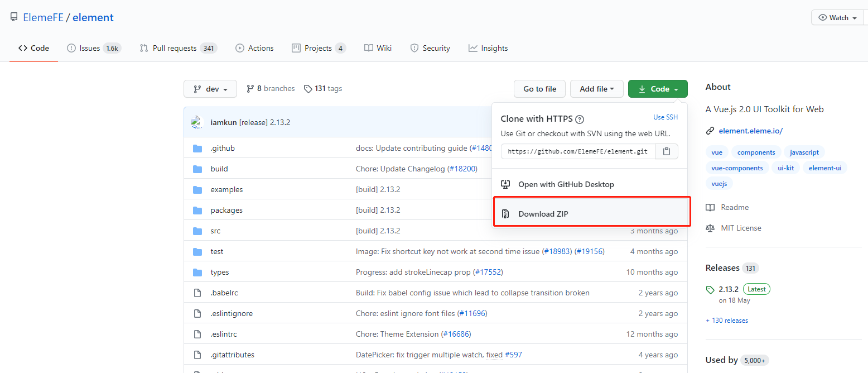Open the Security tab
Viewport: 868px width, 373px height.
pyautogui.click(x=430, y=48)
